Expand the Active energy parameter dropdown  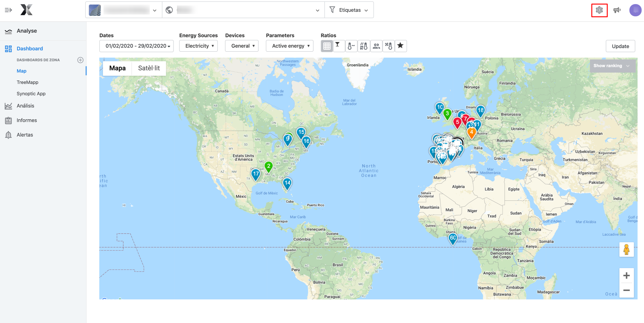coord(290,46)
